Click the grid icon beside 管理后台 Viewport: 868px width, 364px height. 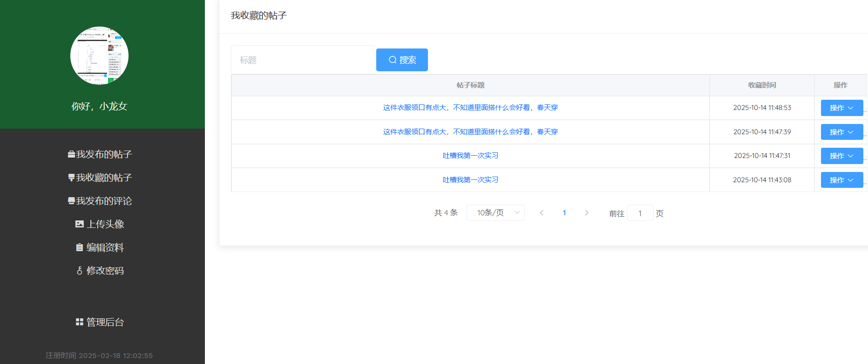coord(80,322)
